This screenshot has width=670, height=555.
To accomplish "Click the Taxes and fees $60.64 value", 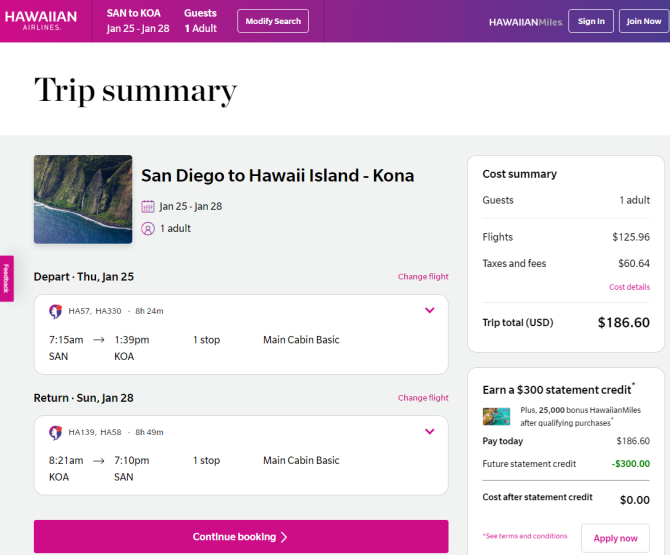I will [x=634, y=264].
